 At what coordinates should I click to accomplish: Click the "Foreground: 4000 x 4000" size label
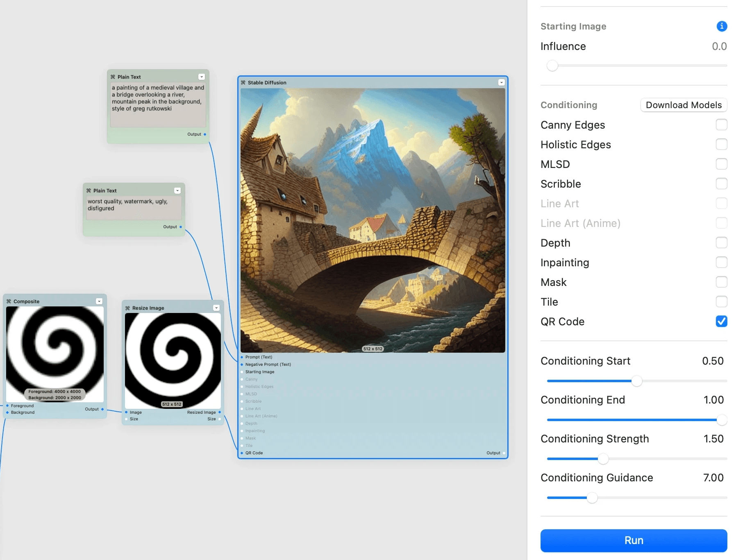click(55, 392)
